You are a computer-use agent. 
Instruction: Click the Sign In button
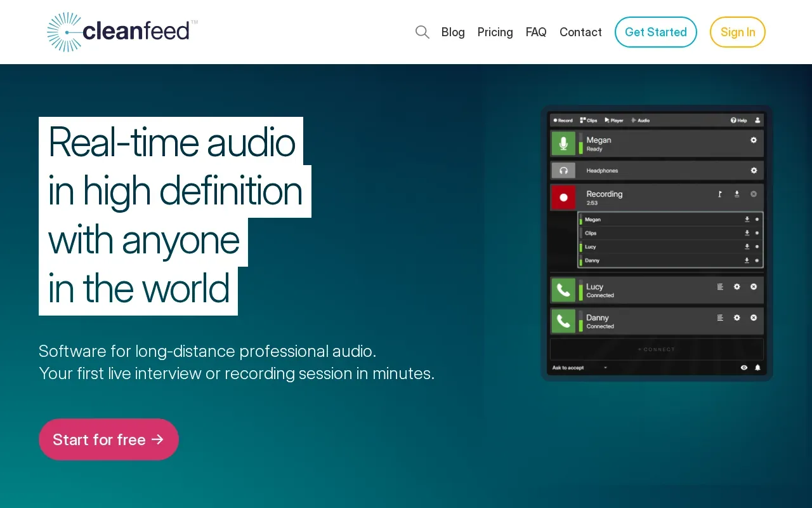click(x=738, y=32)
